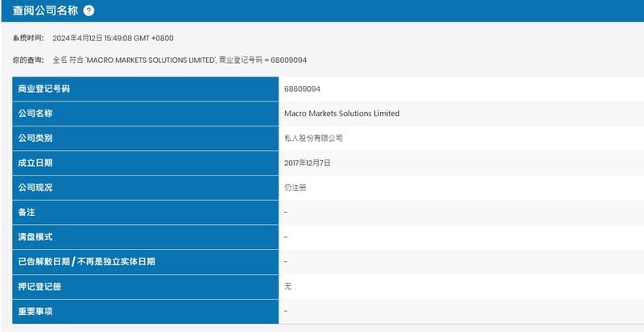Click the 公司类别 header cell

146,138
